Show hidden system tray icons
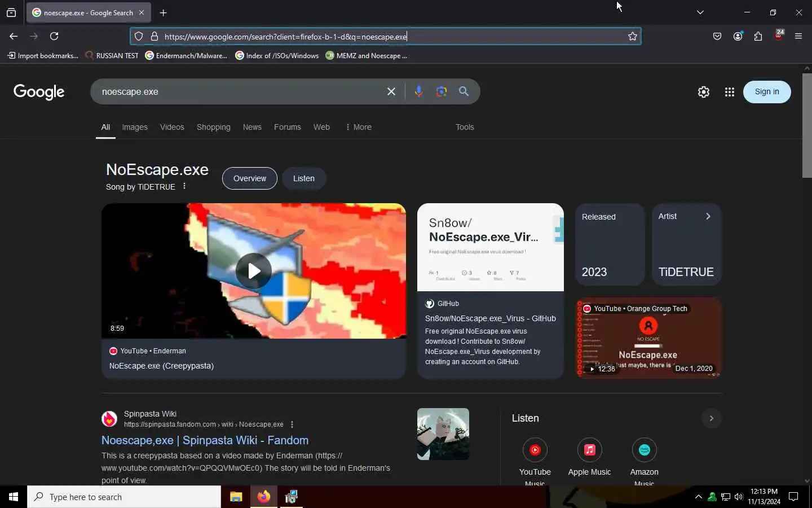 pos(698,497)
